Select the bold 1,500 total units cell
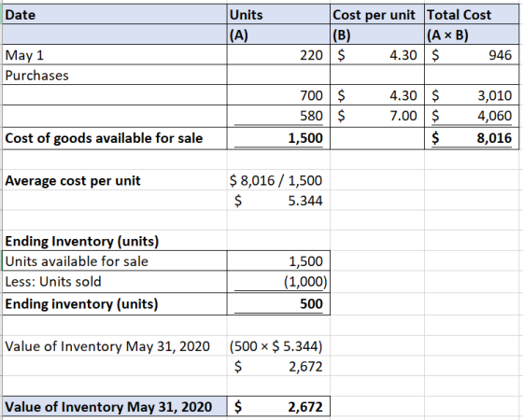The height and width of the screenshot is (420, 523). coord(278,138)
